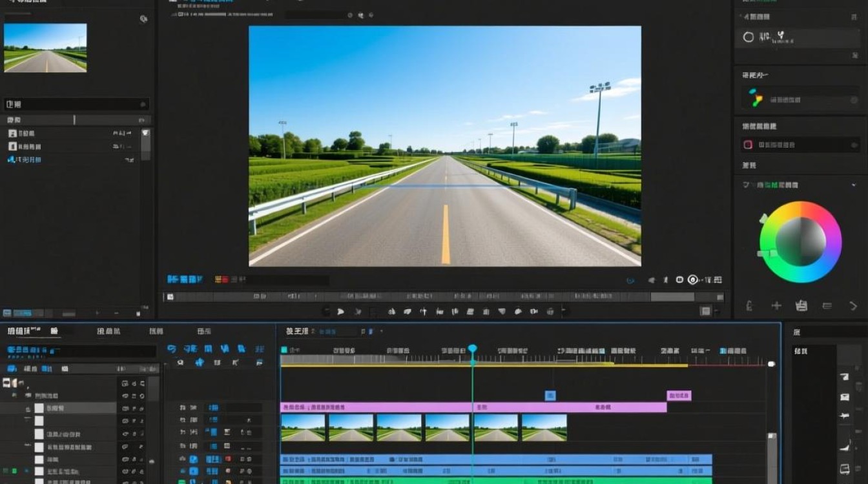The height and width of the screenshot is (484, 868).
Task: Click the multicolor effect icon in right panel
Action: coord(756,98)
